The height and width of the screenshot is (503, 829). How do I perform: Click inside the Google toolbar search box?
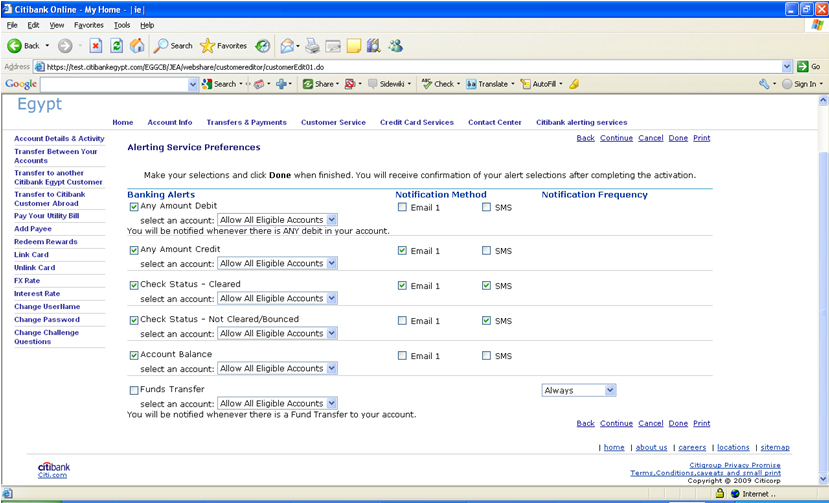tap(114, 85)
